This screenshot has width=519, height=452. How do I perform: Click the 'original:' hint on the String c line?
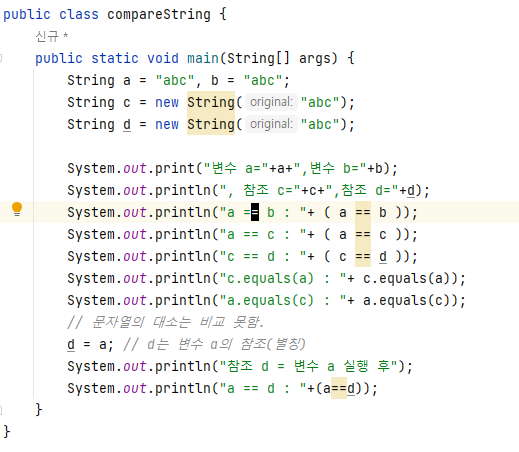[271, 102]
